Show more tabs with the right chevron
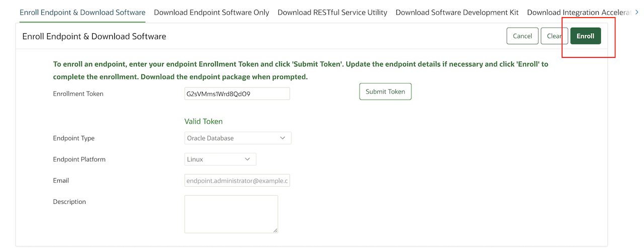Image resolution: width=644 pixels, height=248 pixels. pyautogui.click(x=636, y=12)
